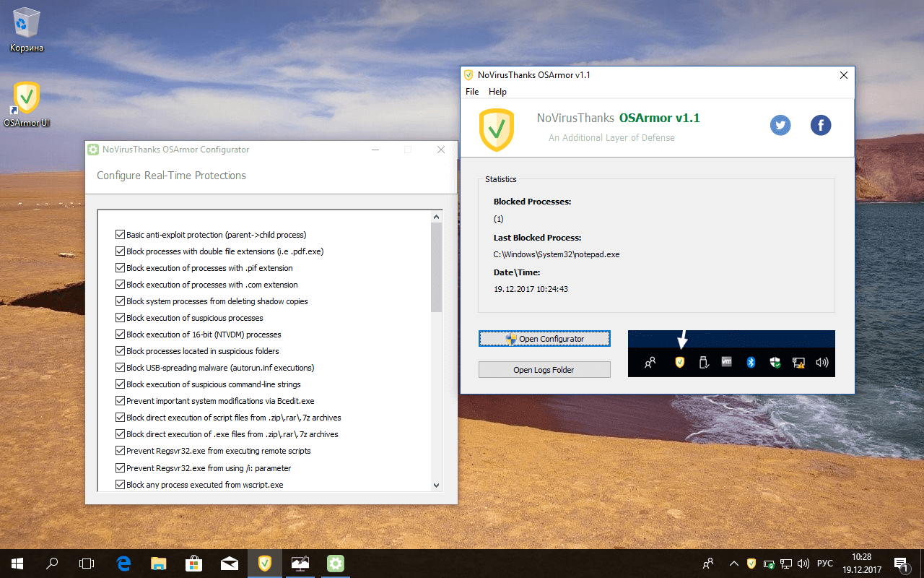Open the taskbar clock showing 10:28
The height and width of the screenshot is (578, 924).
(x=861, y=564)
